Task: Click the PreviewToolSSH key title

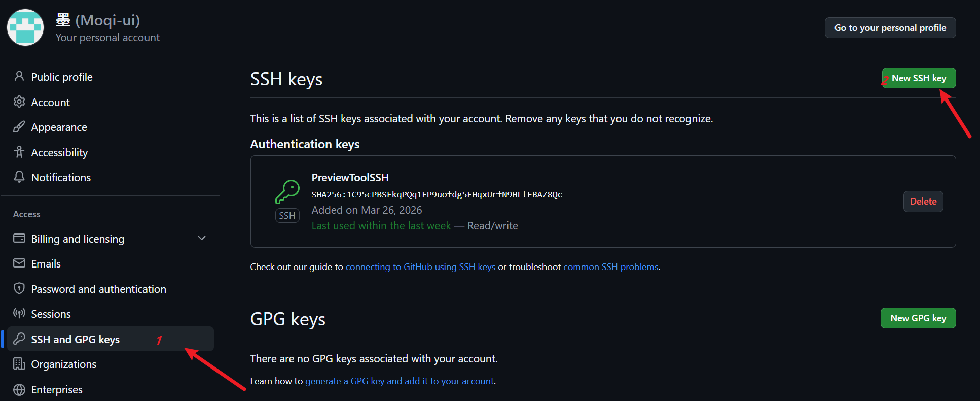Action: tap(350, 178)
